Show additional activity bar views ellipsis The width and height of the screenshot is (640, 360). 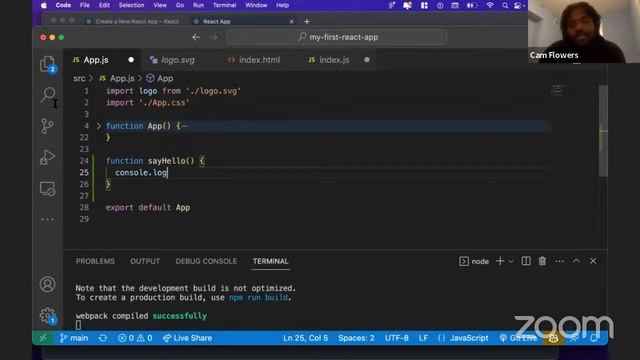47,220
